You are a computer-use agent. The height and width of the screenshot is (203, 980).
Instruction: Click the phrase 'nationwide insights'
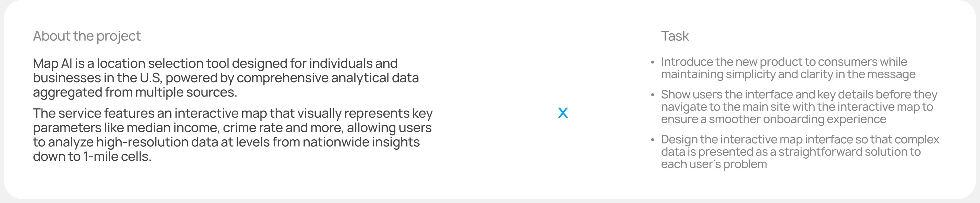pos(361,142)
